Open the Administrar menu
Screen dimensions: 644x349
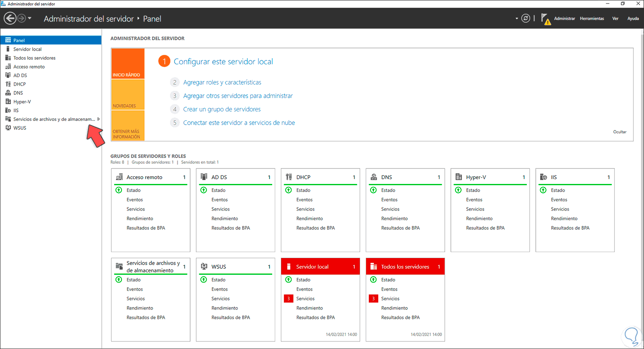pos(564,18)
